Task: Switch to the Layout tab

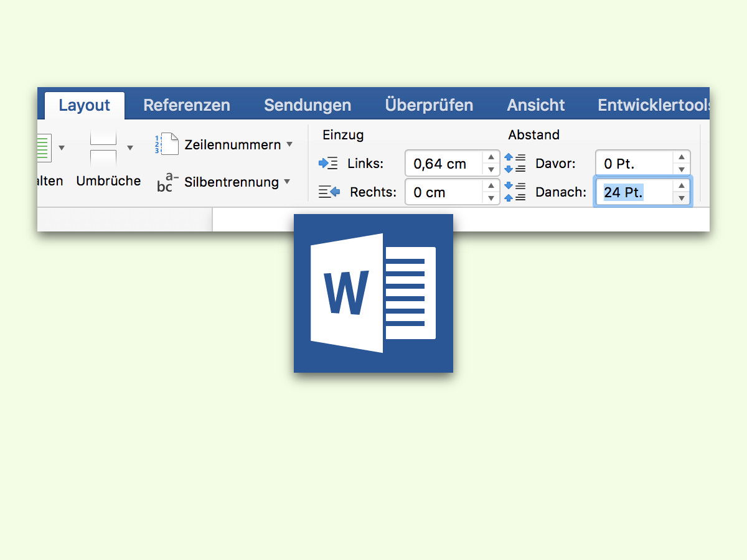Action: 85,105
